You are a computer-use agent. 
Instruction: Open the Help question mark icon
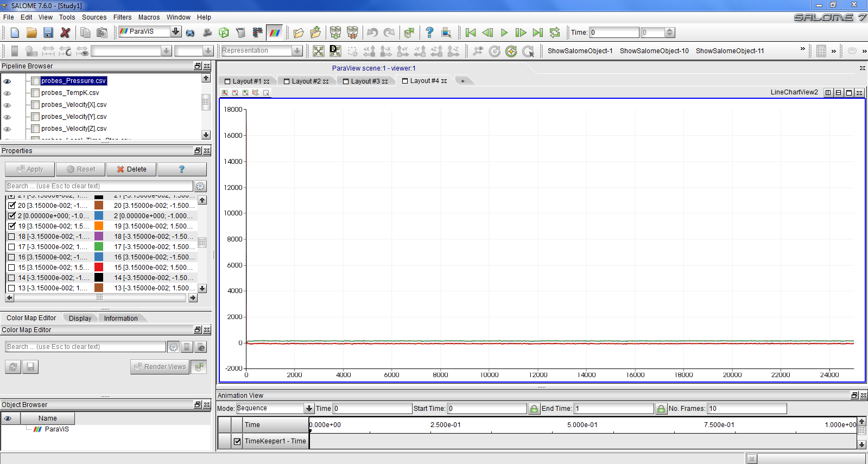pyautogui.click(x=429, y=33)
